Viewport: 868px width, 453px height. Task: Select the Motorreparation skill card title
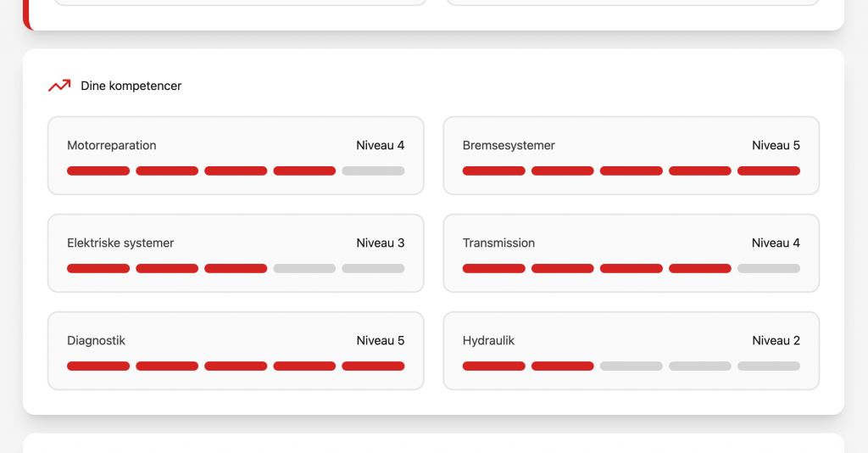[112, 145]
